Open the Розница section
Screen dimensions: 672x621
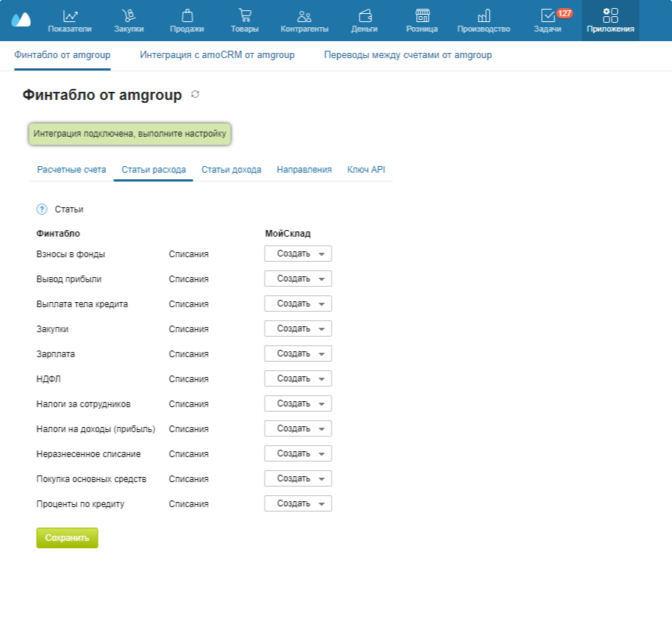click(422, 21)
